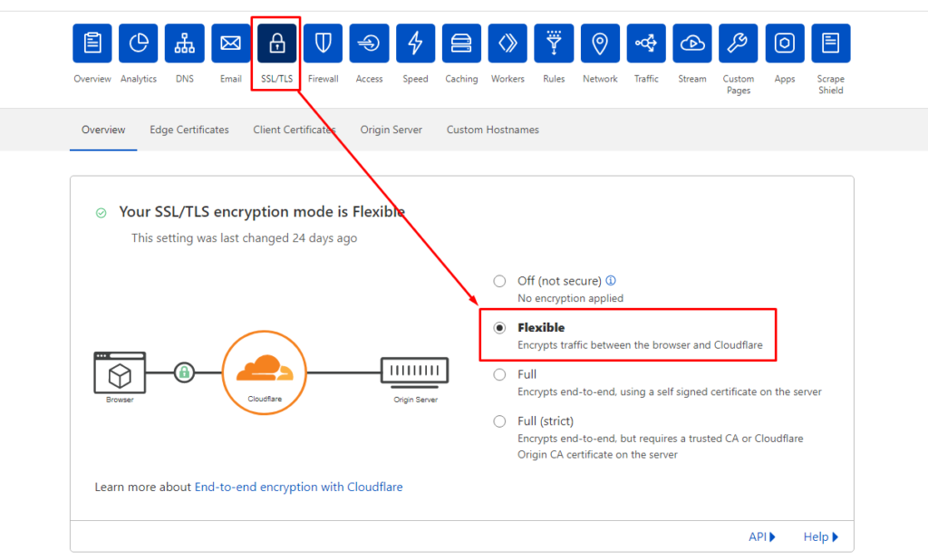Switch to the Overview sub-tab
Viewport: 928px width, 560px height.
tap(103, 130)
